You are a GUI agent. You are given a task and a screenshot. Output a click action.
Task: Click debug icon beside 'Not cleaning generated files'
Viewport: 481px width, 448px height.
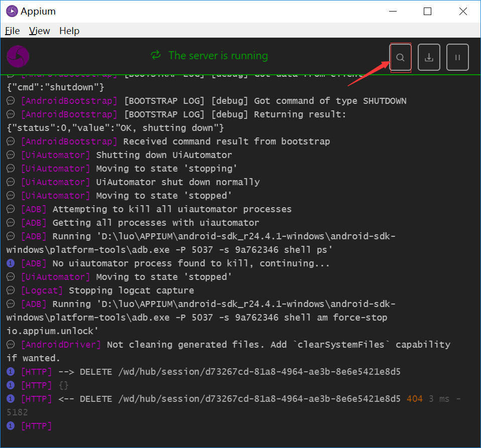point(11,345)
